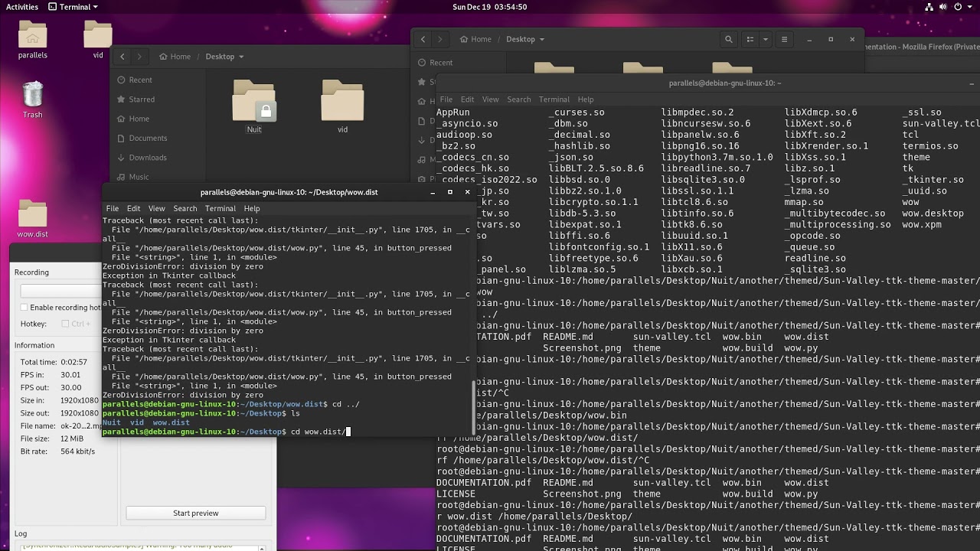The height and width of the screenshot is (551, 980).
Task: Open view options dropdown arrow in the right file manager
Action: (765, 39)
